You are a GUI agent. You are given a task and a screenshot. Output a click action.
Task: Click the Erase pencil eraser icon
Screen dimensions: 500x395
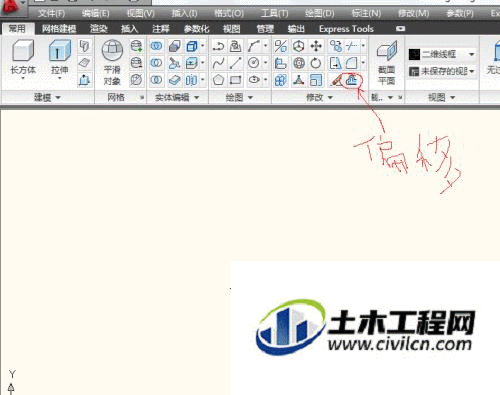click(336, 80)
